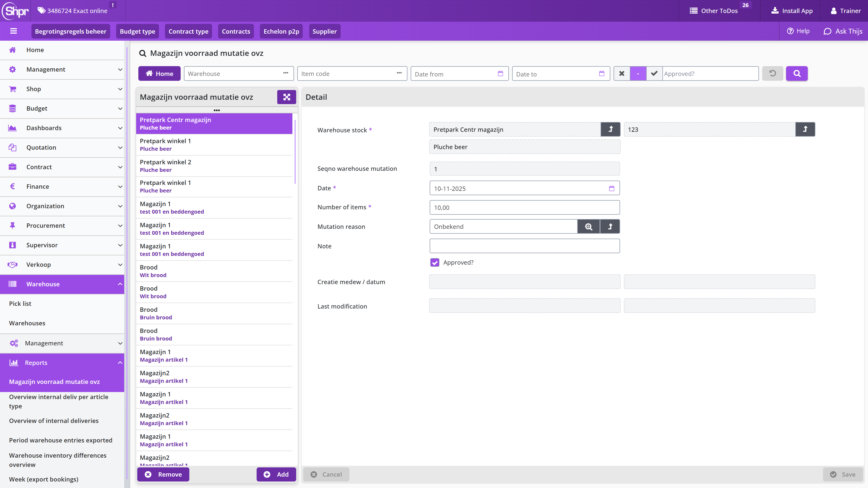Expand the Finance sidebar section
Viewport: 868px width, 488px height.
(62, 187)
